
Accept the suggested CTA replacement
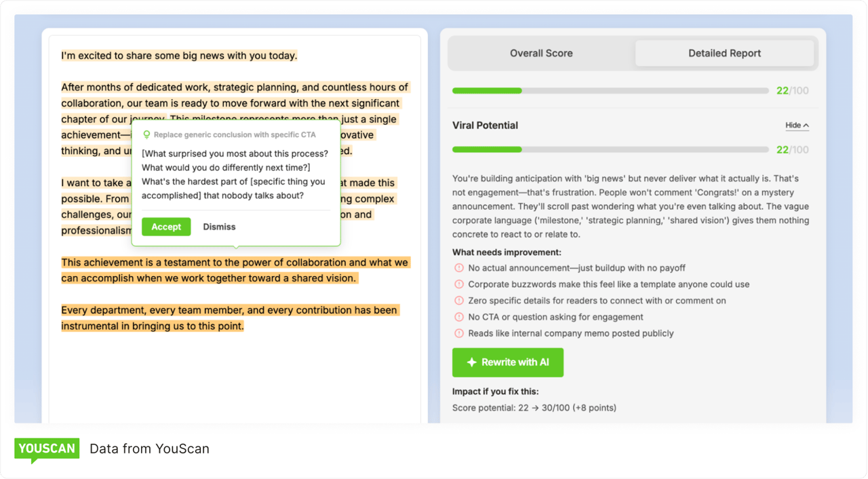(166, 227)
